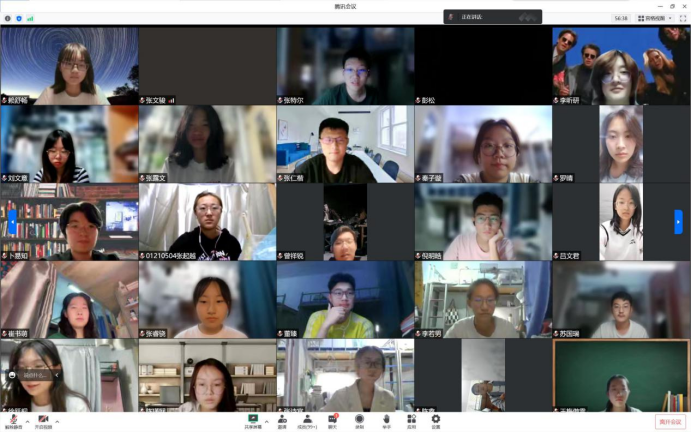
Task: Open the Share Screen option
Action: point(253,420)
